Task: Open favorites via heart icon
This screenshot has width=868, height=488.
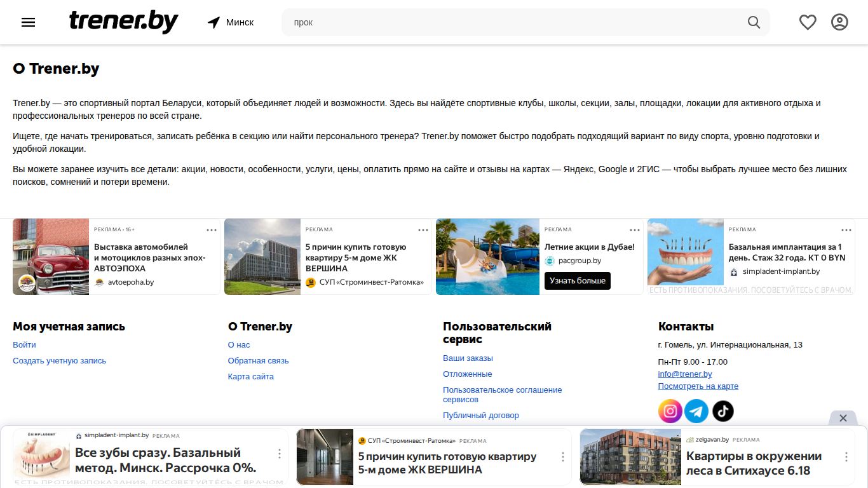Action: [x=808, y=22]
